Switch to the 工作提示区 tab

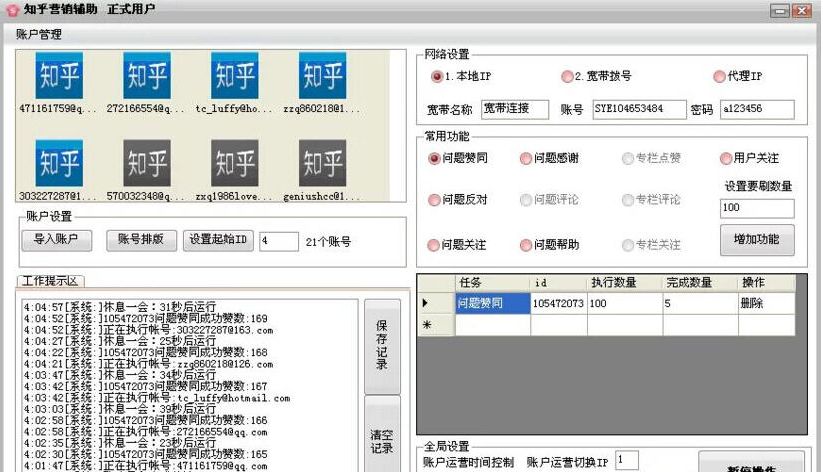pyautogui.click(x=50, y=281)
